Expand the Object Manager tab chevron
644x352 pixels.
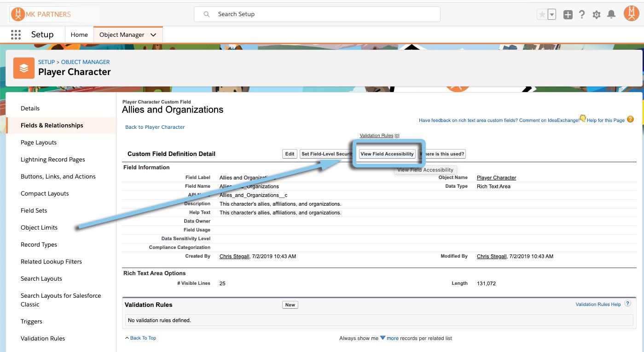153,35
